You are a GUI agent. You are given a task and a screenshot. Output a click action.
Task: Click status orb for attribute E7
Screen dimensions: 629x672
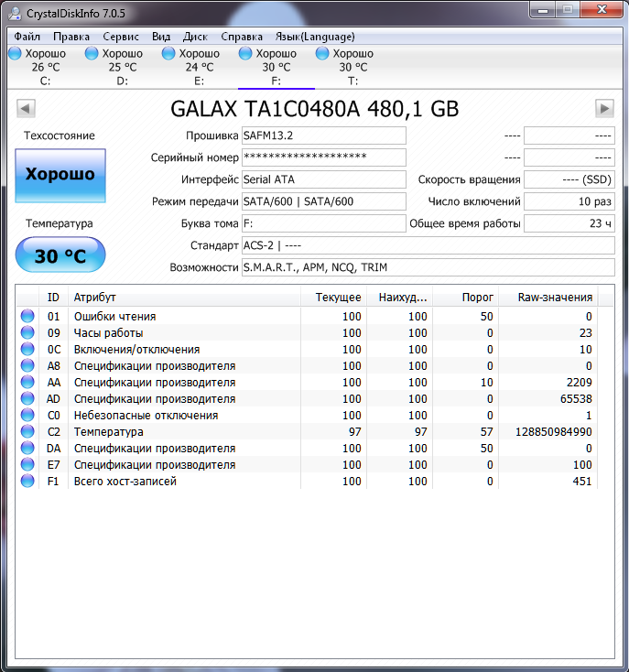[27, 464]
